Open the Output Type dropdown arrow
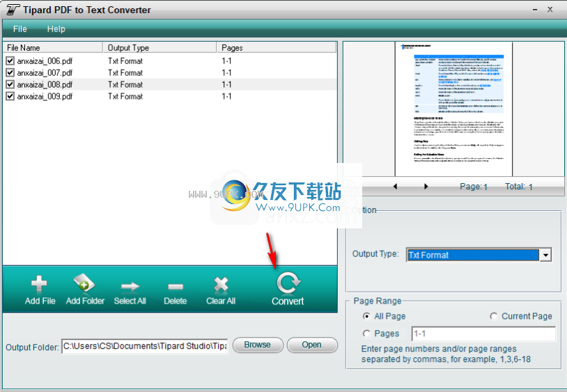Screen dimensions: 567x392 (545, 255)
